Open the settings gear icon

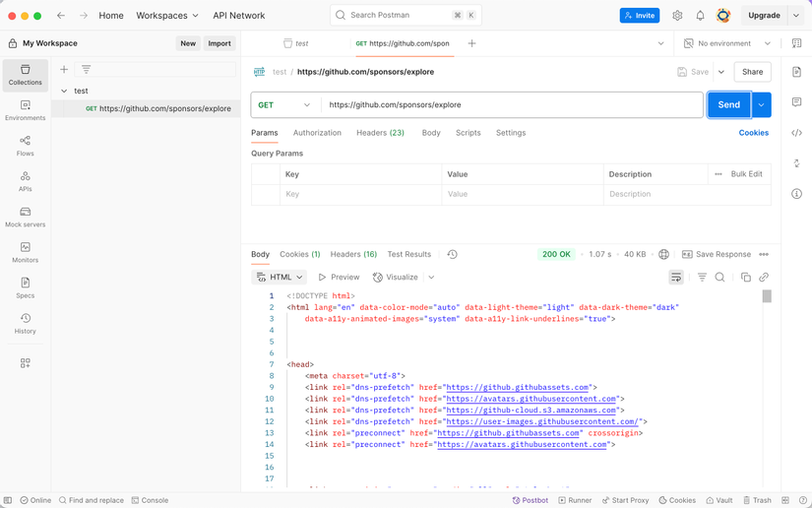(x=677, y=16)
